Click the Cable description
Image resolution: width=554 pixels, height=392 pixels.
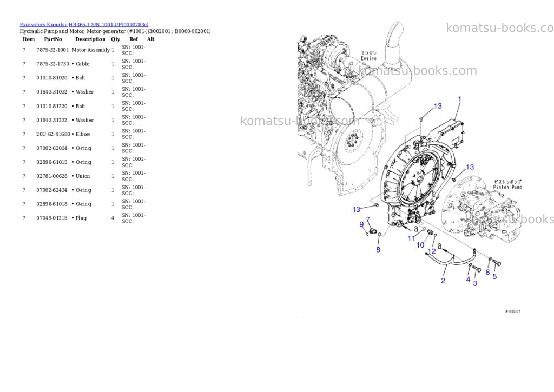tap(83, 64)
